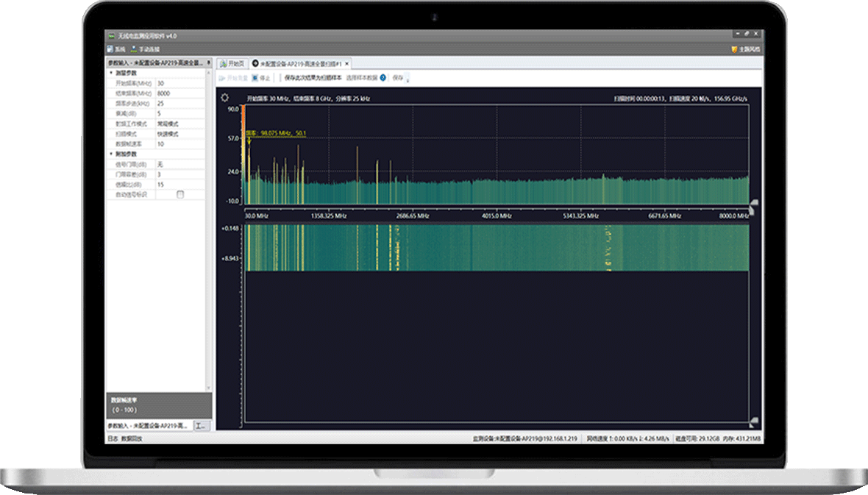Screen dimensions: 868x495
Task: Open the 射频工作模式 value 常规模式
Action: tap(180, 124)
